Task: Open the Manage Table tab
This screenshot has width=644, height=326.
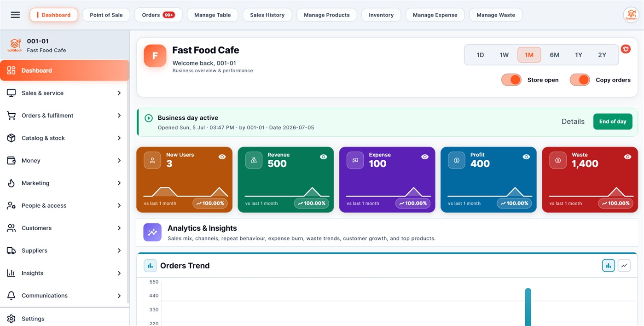Action: [213, 15]
